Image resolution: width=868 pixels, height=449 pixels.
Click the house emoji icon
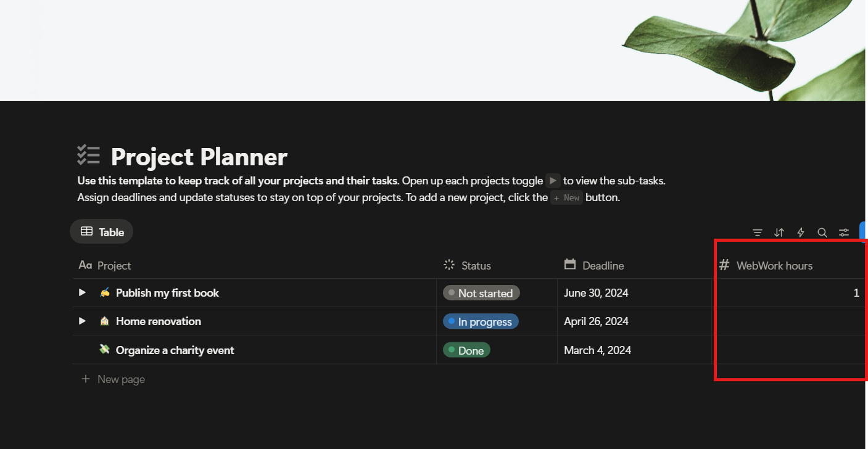pyautogui.click(x=105, y=321)
